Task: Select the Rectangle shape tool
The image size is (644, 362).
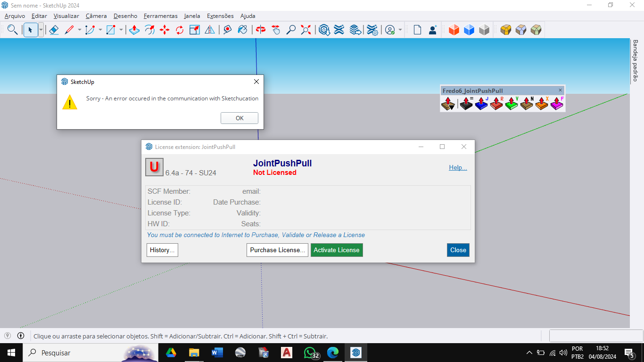Action: [111, 30]
